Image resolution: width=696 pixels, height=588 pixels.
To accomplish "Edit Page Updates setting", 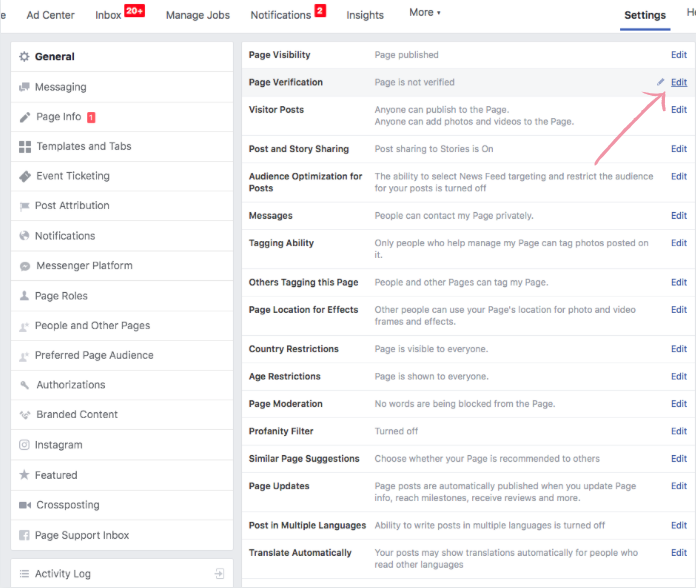I will coord(679,486).
